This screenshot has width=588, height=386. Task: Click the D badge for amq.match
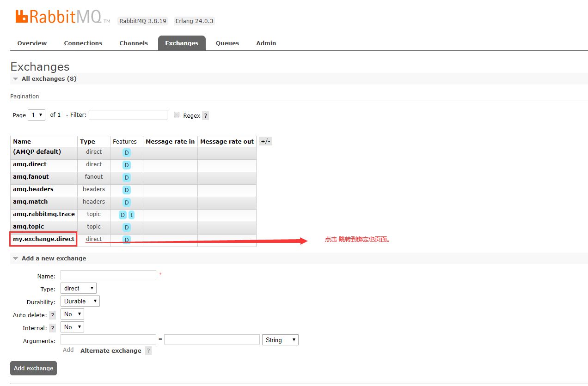pyautogui.click(x=127, y=202)
